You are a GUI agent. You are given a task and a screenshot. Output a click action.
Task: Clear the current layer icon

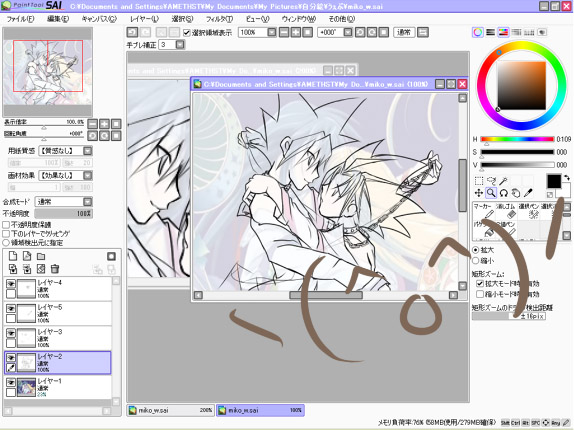tap(41, 269)
